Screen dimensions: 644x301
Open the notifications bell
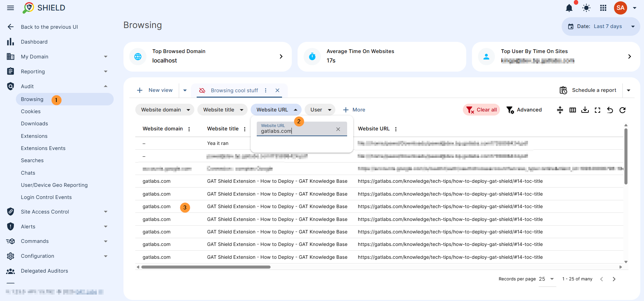(569, 8)
